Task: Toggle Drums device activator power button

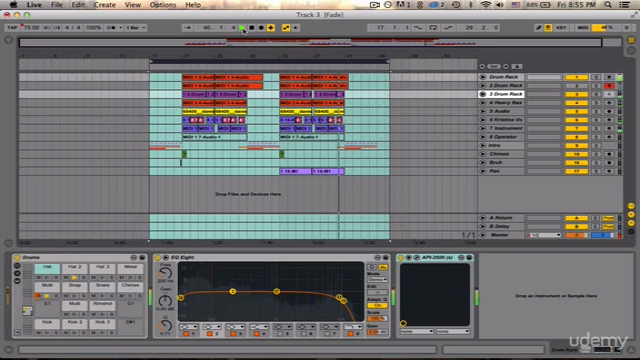Action: tap(17, 258)
